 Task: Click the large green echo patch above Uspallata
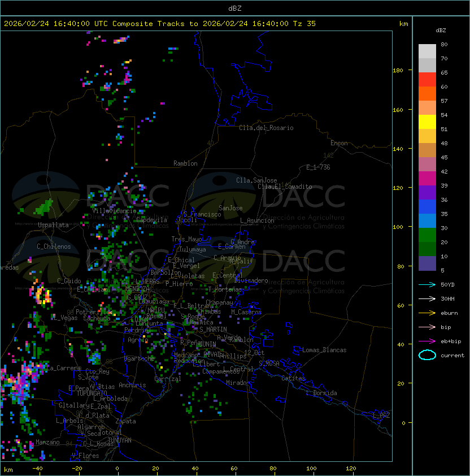pyautogui.click(x=44, y=207)
